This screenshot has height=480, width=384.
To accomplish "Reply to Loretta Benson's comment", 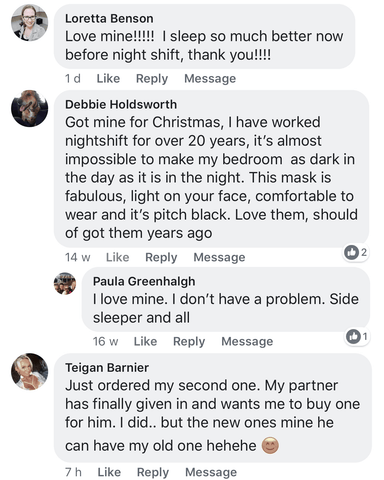I will (x=152, y=79).
